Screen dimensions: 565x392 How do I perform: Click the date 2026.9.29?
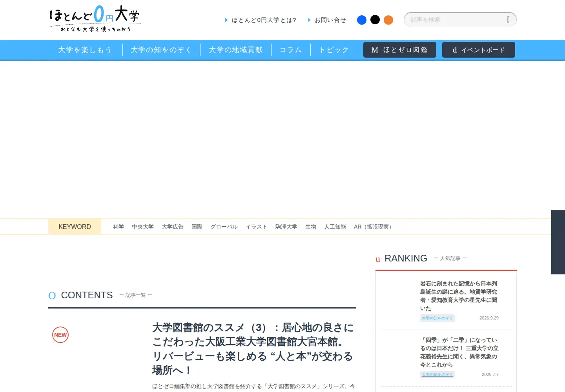pos(489,318)
